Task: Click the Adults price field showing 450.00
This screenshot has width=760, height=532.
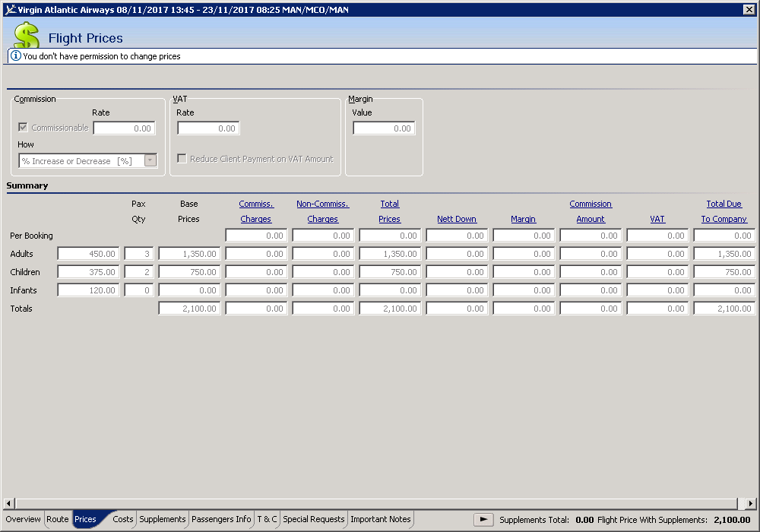Action: [88, 254]
